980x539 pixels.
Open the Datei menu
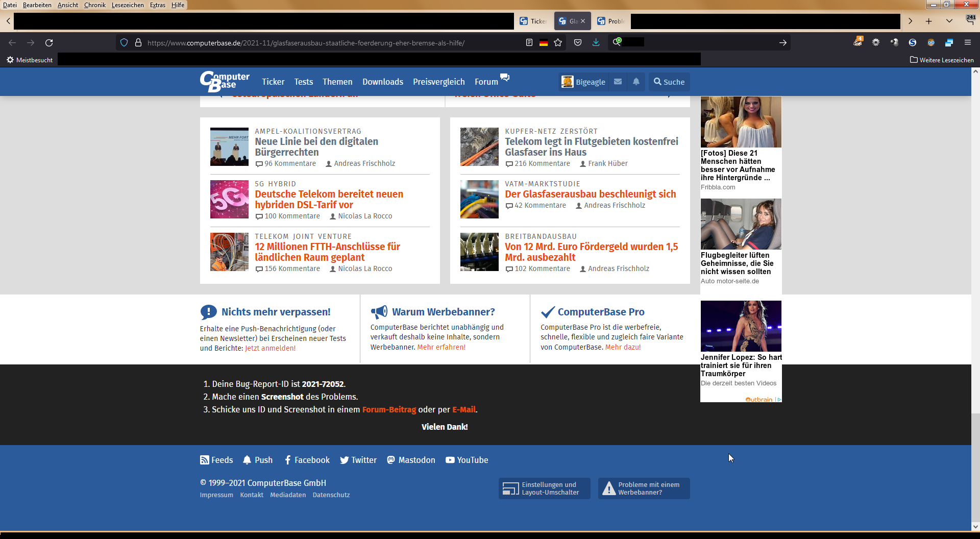click(x=10, y=5)
